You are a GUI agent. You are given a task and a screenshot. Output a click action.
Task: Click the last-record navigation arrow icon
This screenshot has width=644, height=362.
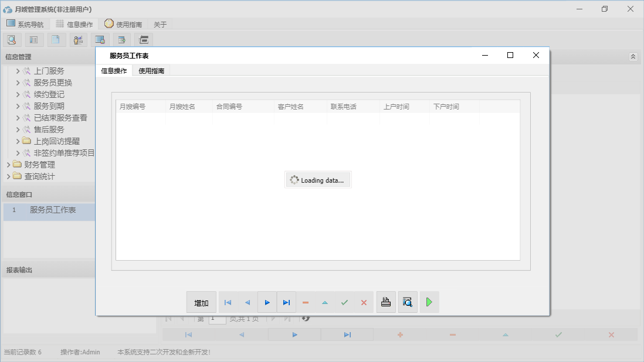(x=286, y=302)
